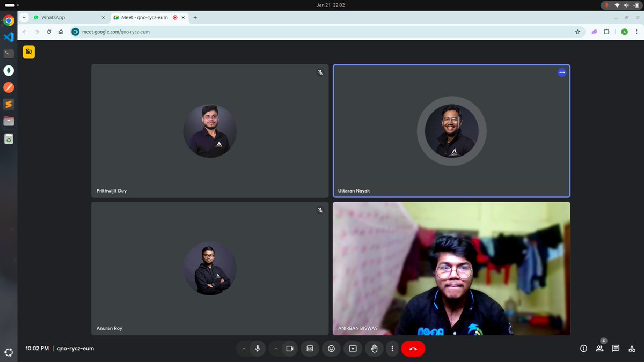Leave the call with red hang-up button

point(413,349)
